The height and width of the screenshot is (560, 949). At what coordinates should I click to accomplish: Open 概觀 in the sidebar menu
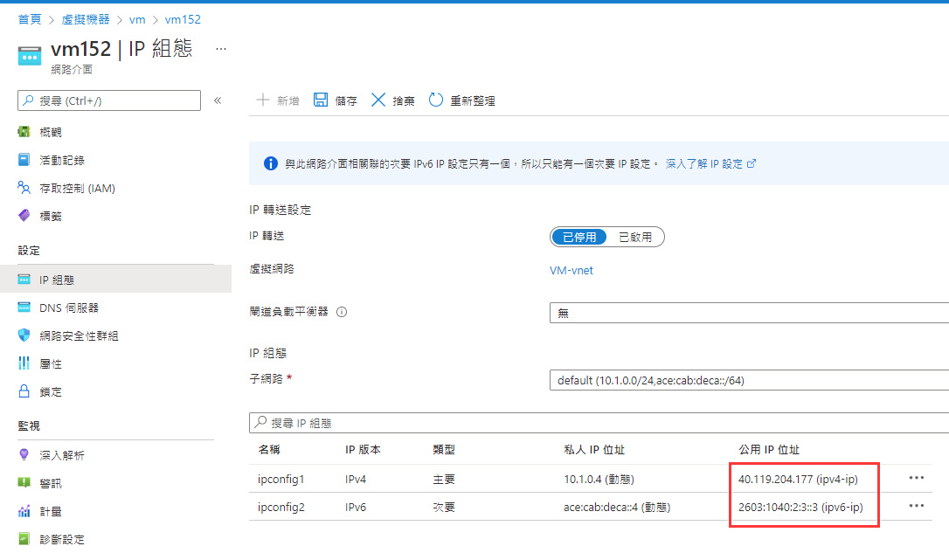[51, 132]
